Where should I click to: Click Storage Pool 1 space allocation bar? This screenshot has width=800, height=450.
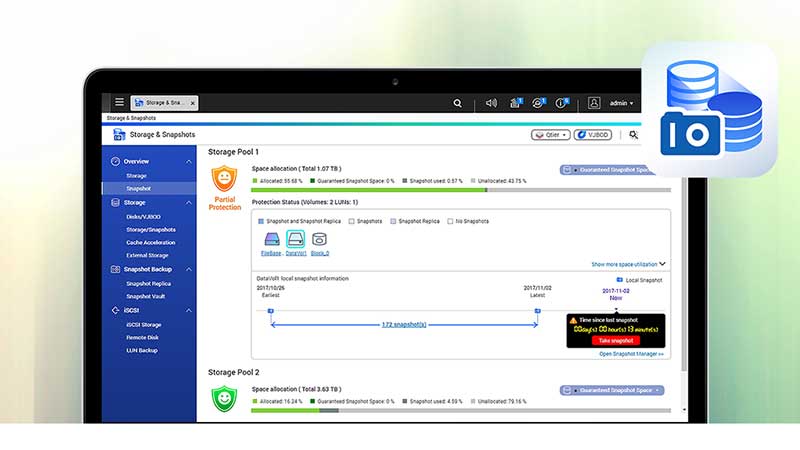pyautogui.click(x=461, y=190)
